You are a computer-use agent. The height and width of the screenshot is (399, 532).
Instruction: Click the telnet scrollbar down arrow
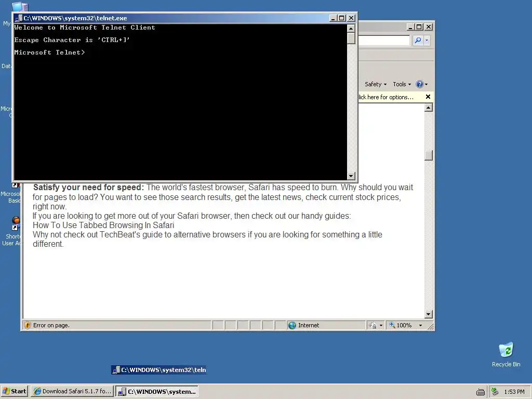coord(351,176)
